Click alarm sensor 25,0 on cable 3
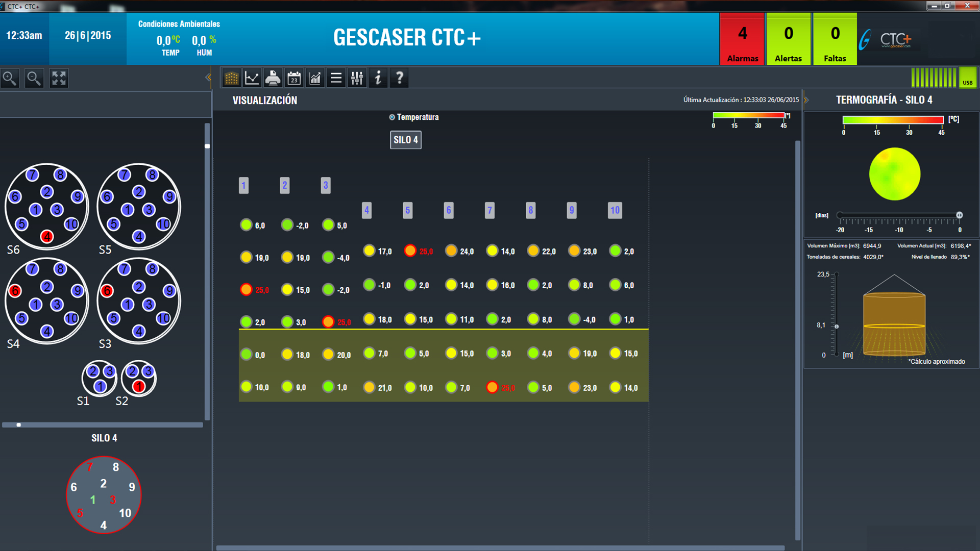This screenshot has height=551, width=980. tap(328, 322)
